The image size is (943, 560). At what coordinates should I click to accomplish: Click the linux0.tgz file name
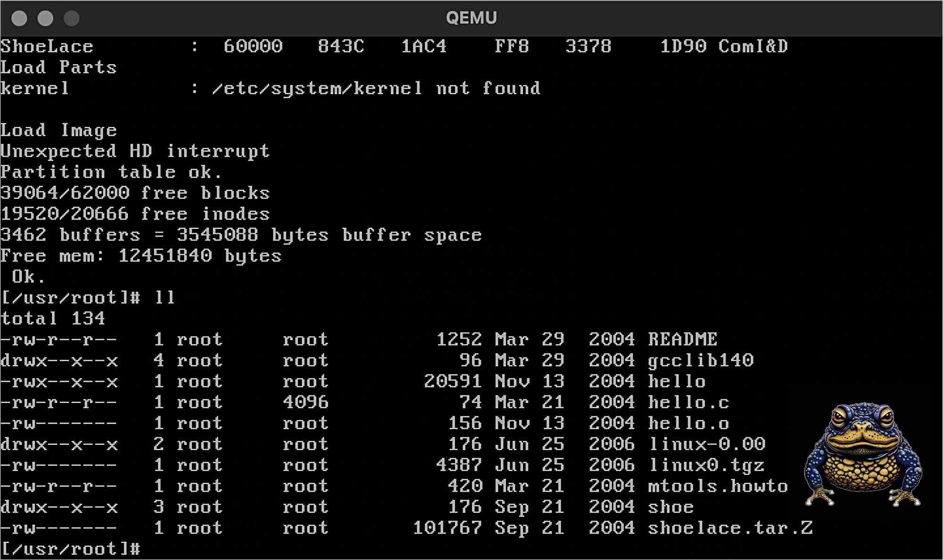click(707, 465)
